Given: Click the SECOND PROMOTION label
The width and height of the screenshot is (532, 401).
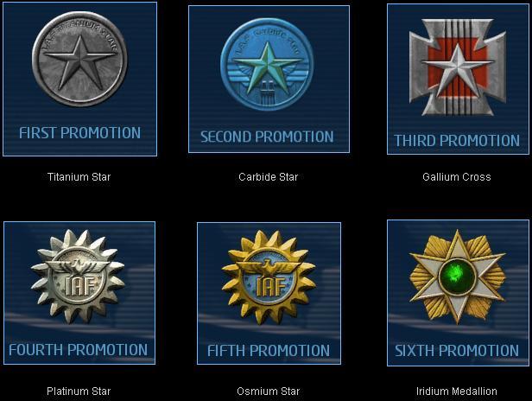Looking at the screenshot, I should [x=267, y=137].
